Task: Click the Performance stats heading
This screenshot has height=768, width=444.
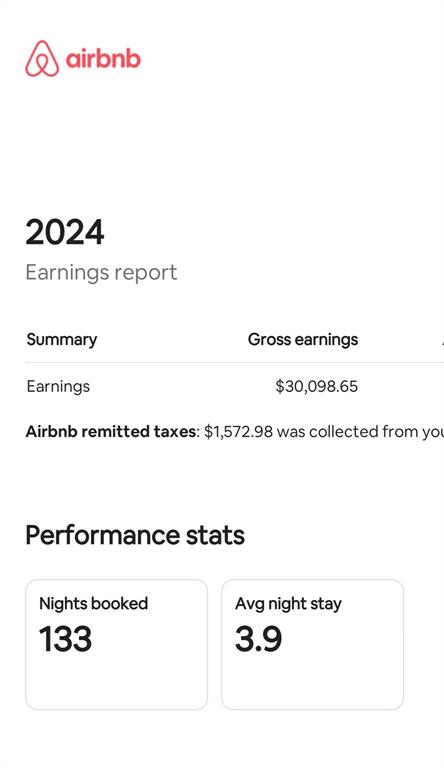Action: tap(135, 535)
